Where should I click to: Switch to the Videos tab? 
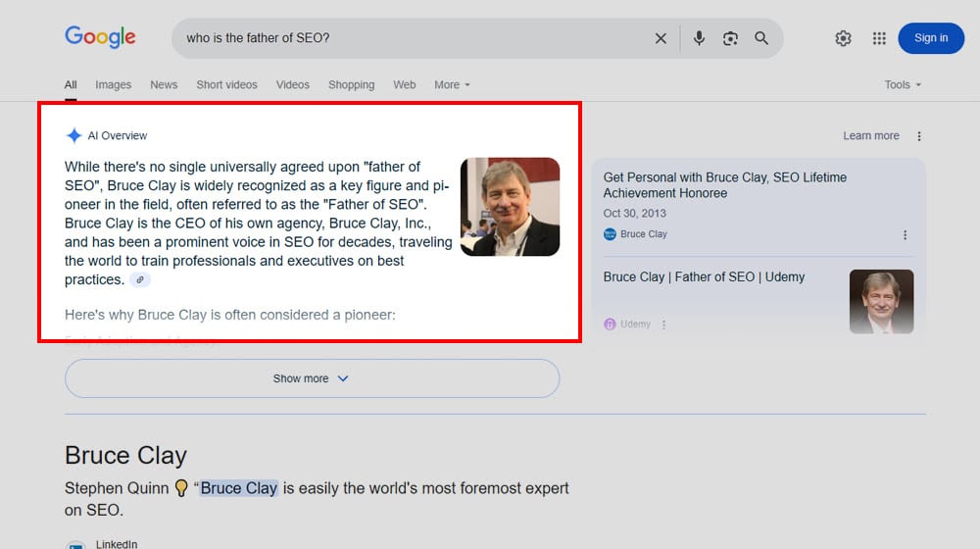pos(292,85)
